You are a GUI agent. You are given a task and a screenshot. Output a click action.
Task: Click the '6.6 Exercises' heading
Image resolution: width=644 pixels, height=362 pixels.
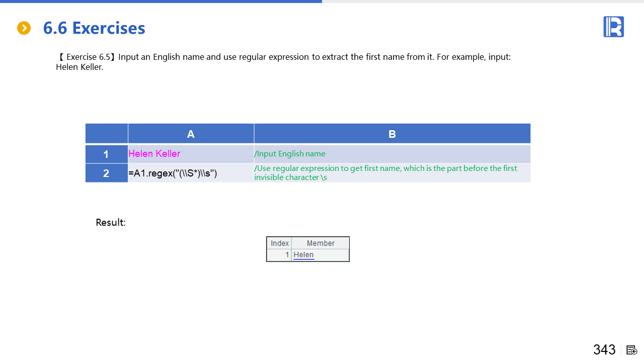click(x=94, y=28)
